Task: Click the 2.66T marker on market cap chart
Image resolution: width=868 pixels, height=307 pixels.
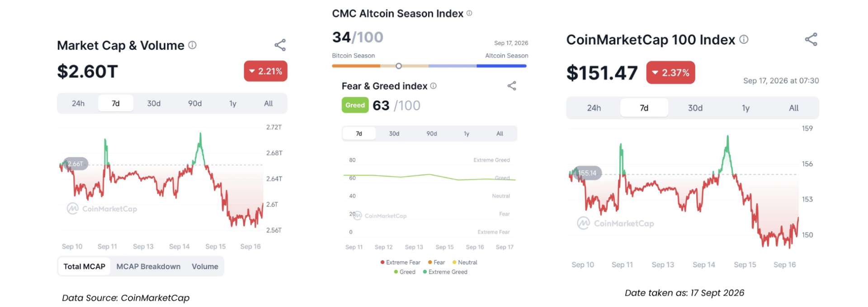Action: click(x=75, y=163)
